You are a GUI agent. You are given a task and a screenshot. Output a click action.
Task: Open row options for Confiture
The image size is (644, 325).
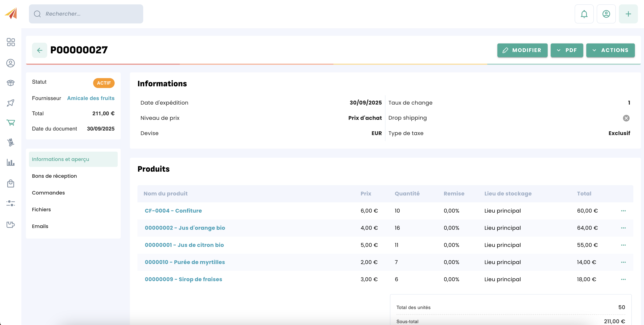coord(623,211)
